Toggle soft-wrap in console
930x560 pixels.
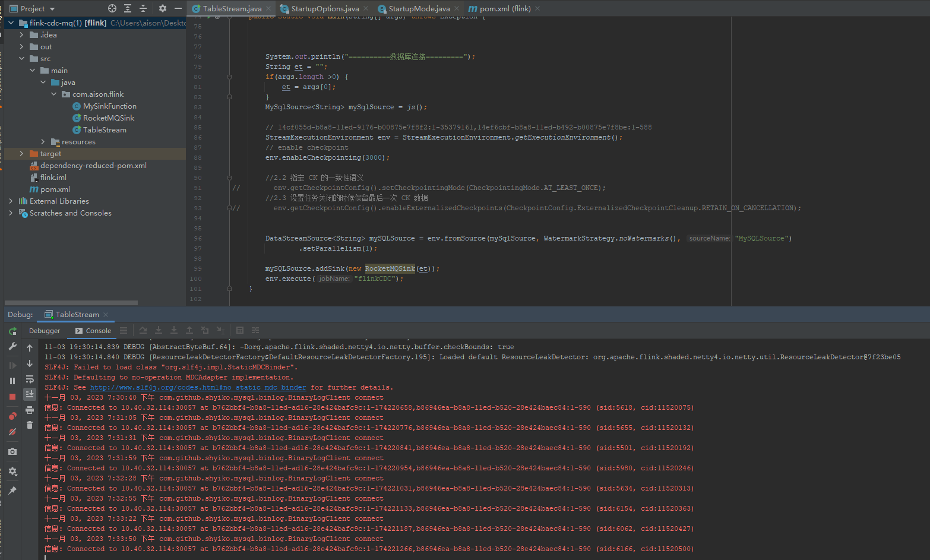click(x=30, y=379)
